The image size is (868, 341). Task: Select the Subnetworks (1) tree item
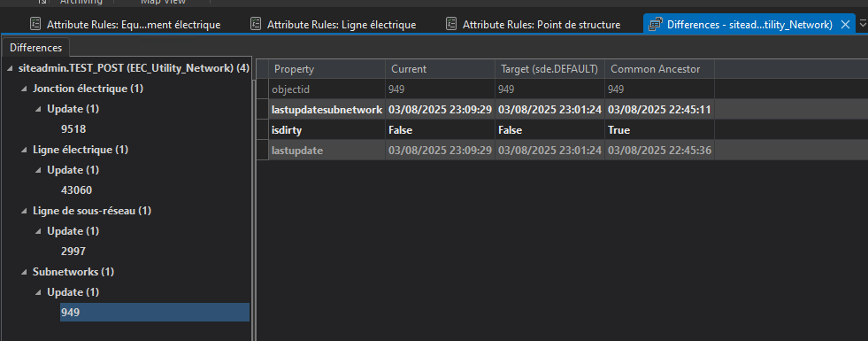tap(73, 272)
